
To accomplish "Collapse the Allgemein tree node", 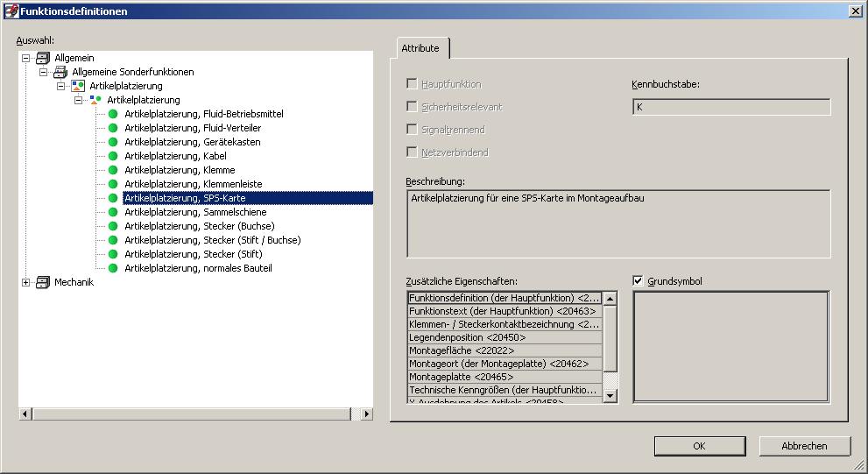I will [x=25, y=58].
